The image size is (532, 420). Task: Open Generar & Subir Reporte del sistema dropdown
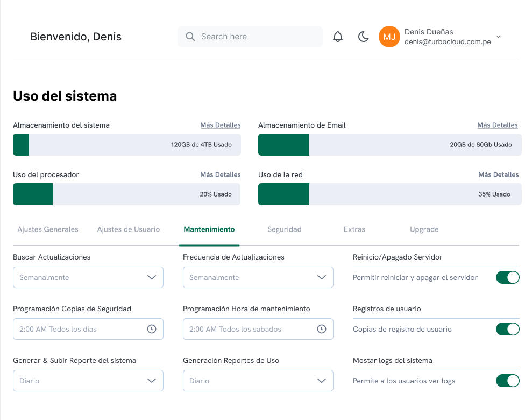(x=88, y=381)
